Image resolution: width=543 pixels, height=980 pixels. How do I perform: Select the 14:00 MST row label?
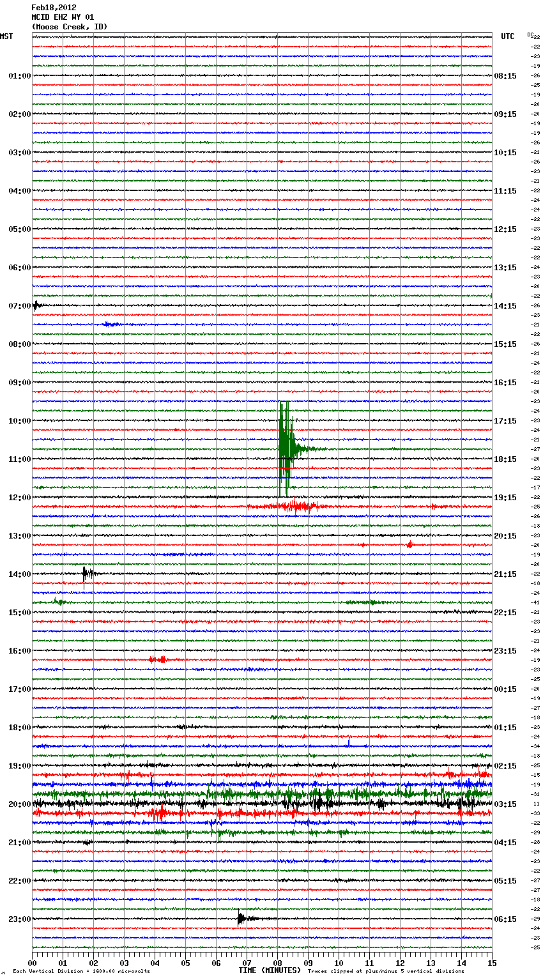(19, 574)
